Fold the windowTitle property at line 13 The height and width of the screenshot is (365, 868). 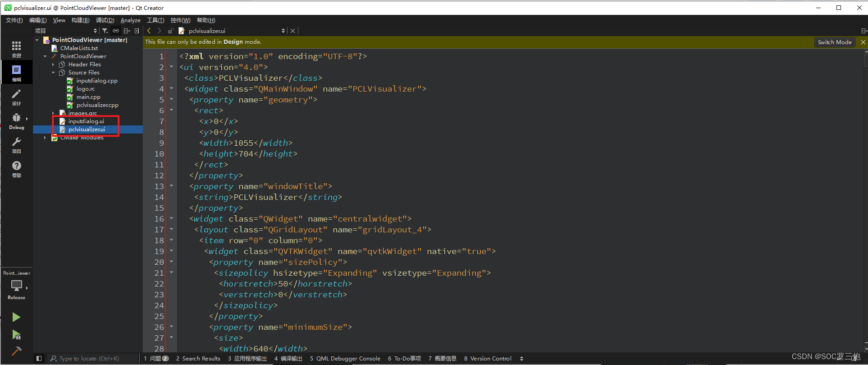point(171,186)
